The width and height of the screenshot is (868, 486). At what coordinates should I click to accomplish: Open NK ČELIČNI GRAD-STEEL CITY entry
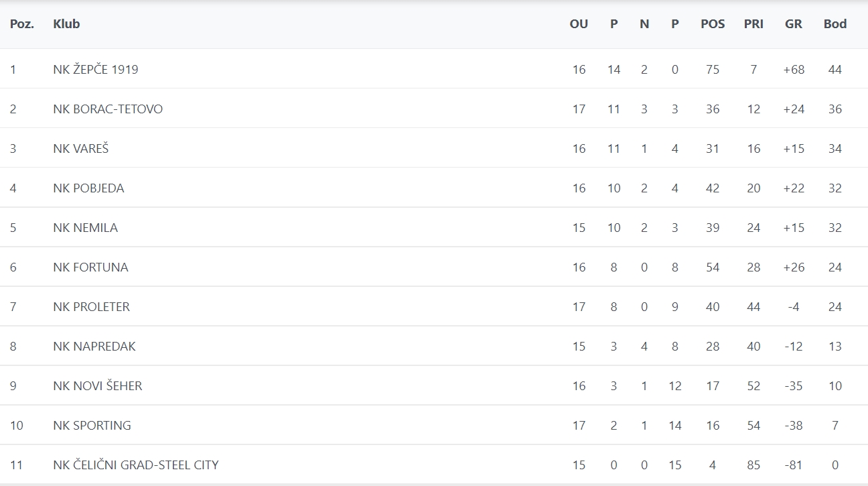click(136, 465)
